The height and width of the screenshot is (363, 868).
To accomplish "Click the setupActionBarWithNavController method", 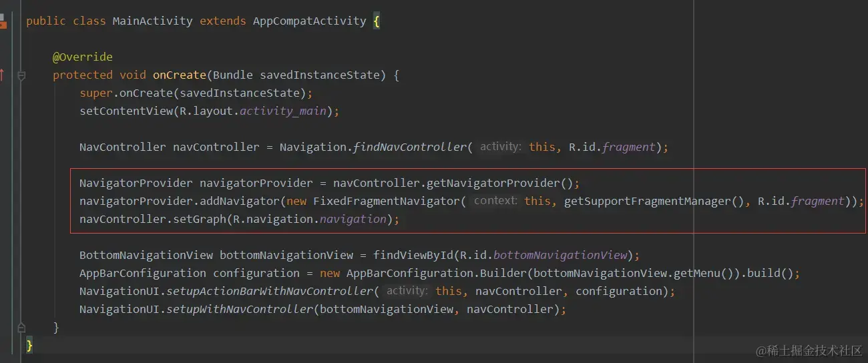I will [x=269, y=291].
